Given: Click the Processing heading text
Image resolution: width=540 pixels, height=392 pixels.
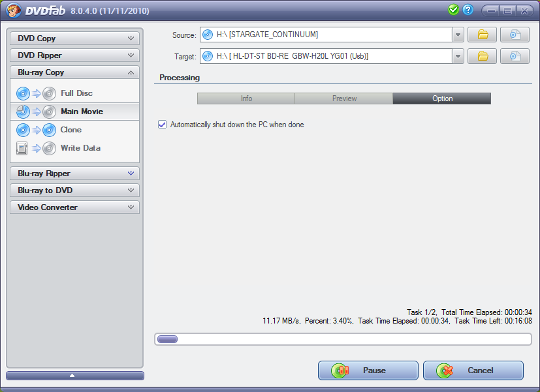Looking at the screenshot, I should 180,78.
